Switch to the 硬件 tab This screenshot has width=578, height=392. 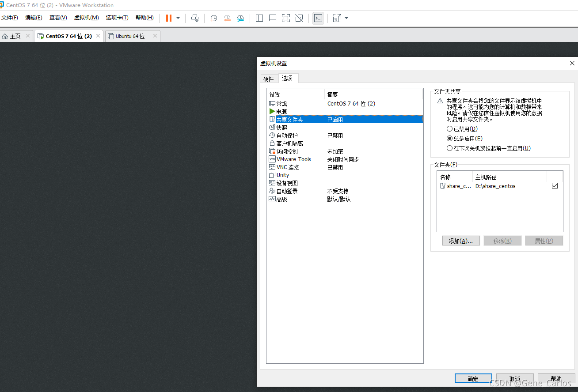tap(269, 79)
